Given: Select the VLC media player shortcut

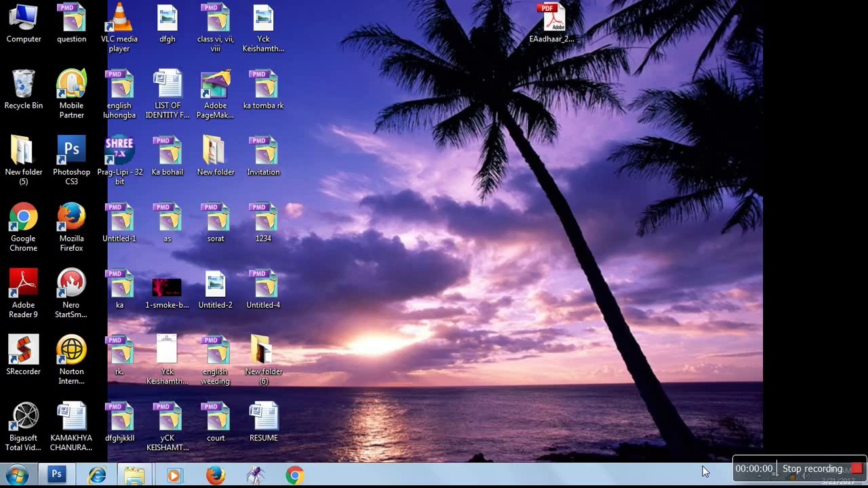Looking at the screenshot, I should tap(119, 28).
